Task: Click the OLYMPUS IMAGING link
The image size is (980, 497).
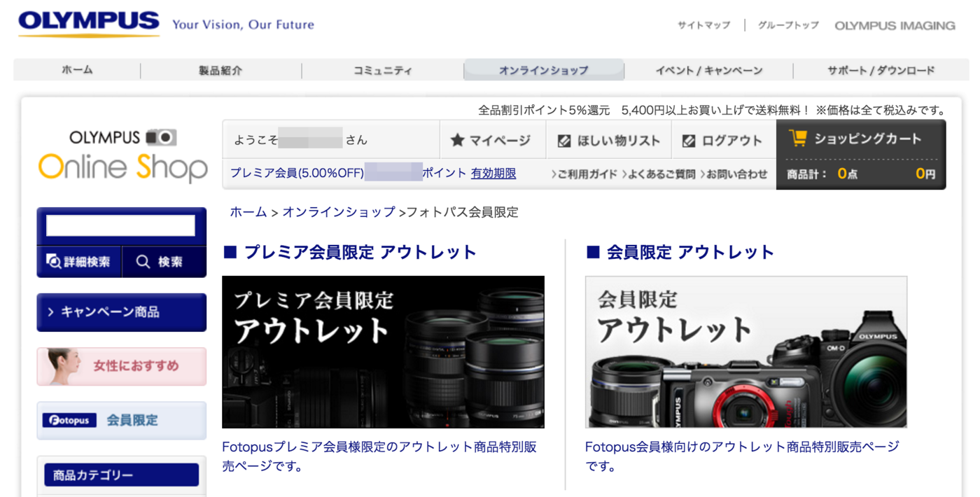Action: click(895, 25)
